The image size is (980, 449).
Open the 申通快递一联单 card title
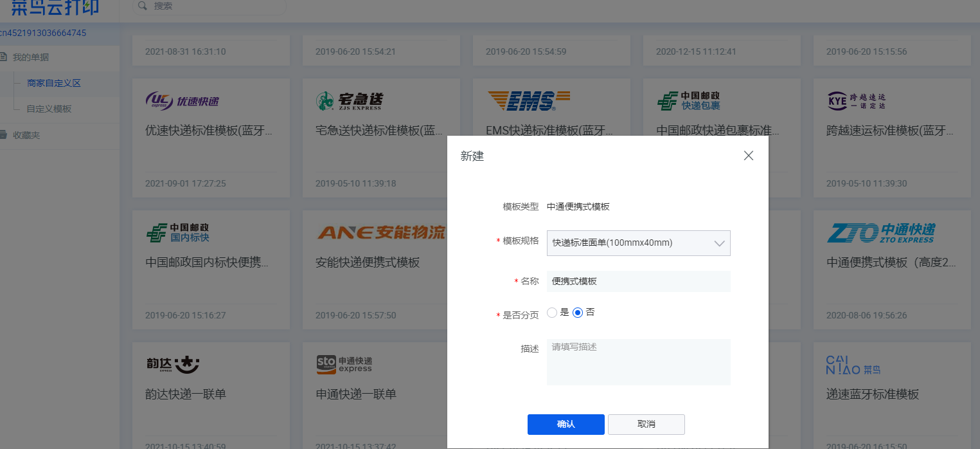click(x=356, y=394)
